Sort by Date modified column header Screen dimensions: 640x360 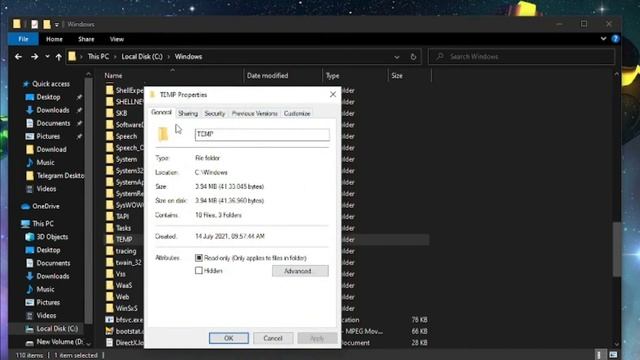pyautogui.click(x=267, y=76)
